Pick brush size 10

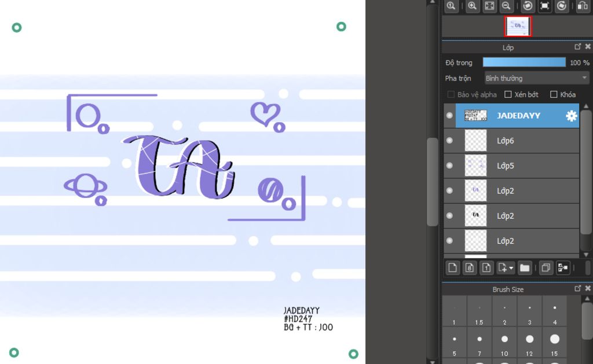click(504, 343)
